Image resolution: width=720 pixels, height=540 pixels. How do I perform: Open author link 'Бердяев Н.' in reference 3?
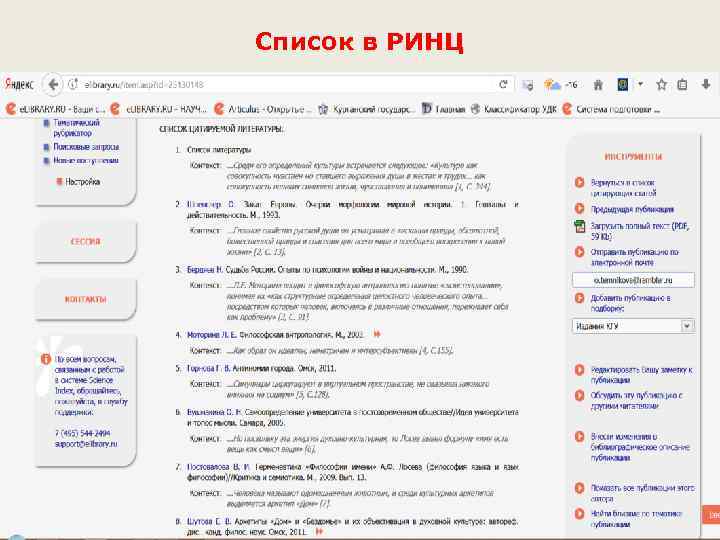tap(205, 270)
